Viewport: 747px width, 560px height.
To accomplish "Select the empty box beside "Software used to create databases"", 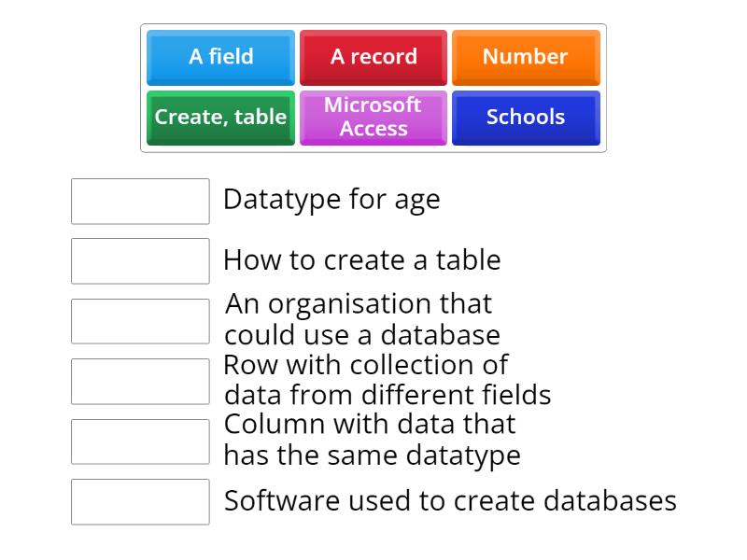I will pos(140,501).
